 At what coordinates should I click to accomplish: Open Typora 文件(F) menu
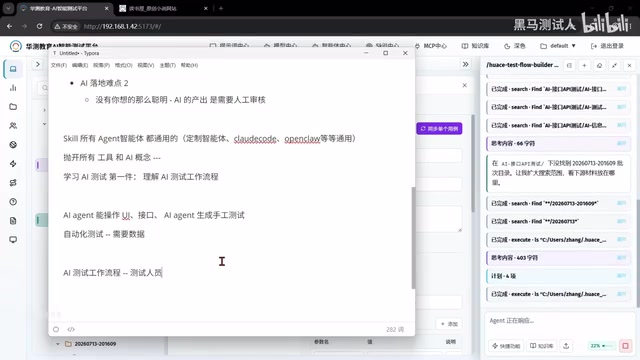(59, 65)
